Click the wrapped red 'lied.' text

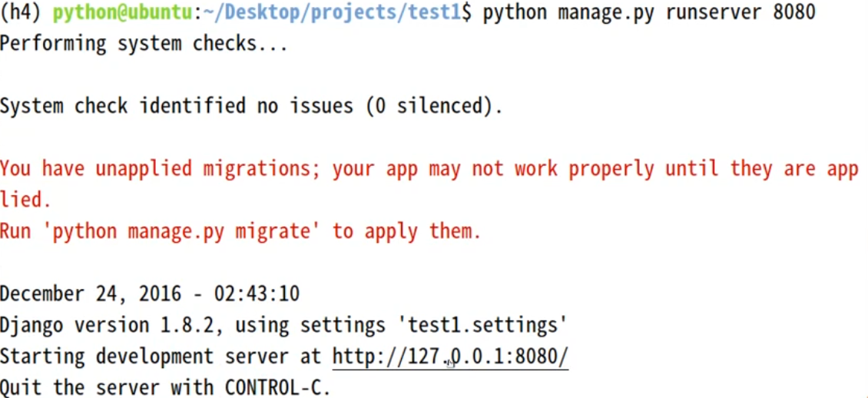[x=25, y=199]
